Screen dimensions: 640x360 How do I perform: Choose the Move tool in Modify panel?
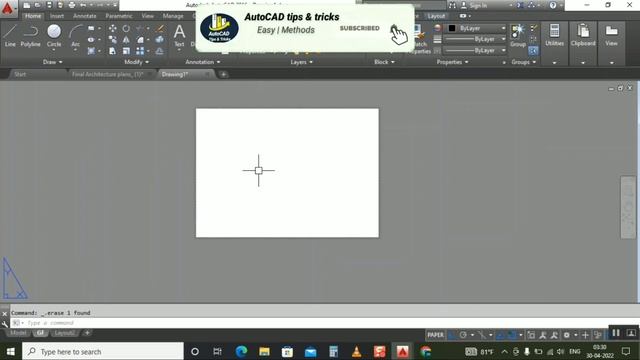113,28
